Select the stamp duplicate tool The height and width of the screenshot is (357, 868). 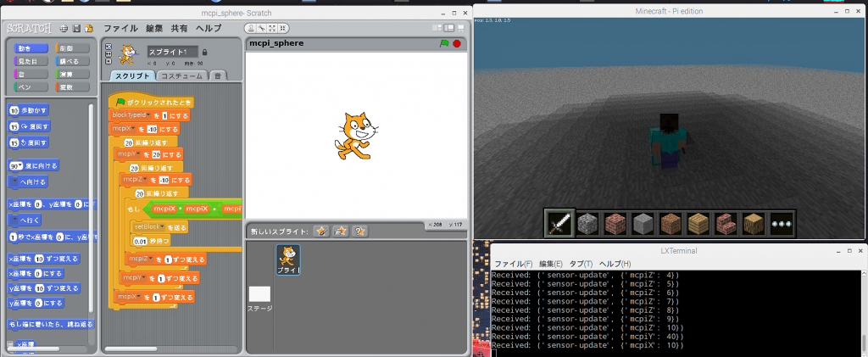click(251, 28)
